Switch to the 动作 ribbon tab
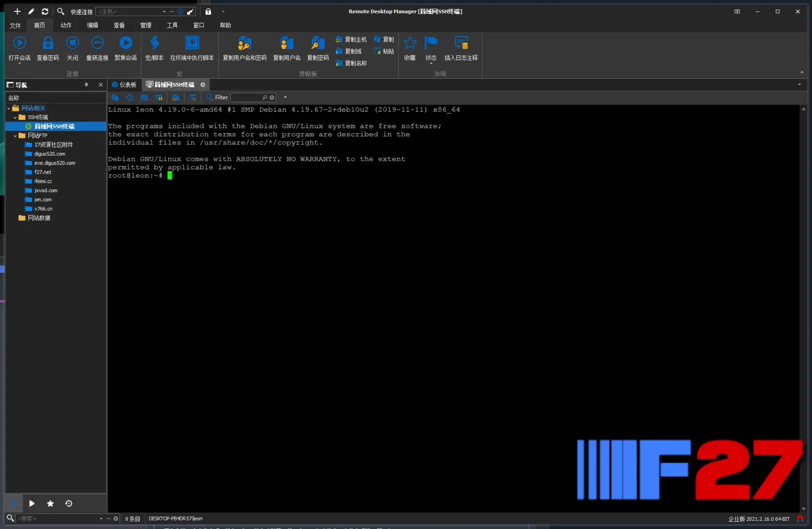The height and width of the screenshot is (529, 812). tap(66, 25)
